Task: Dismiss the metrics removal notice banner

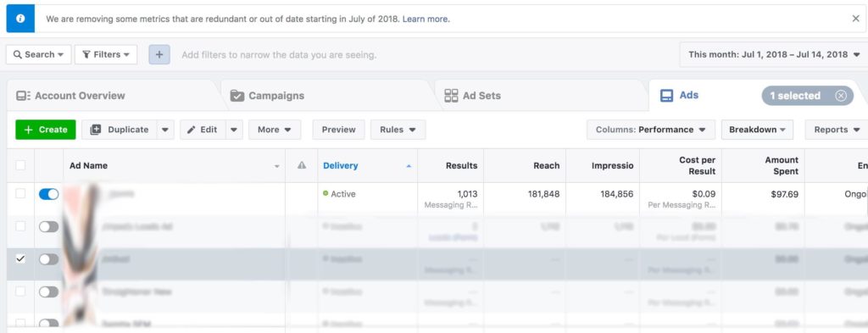Action: (855, 19)
